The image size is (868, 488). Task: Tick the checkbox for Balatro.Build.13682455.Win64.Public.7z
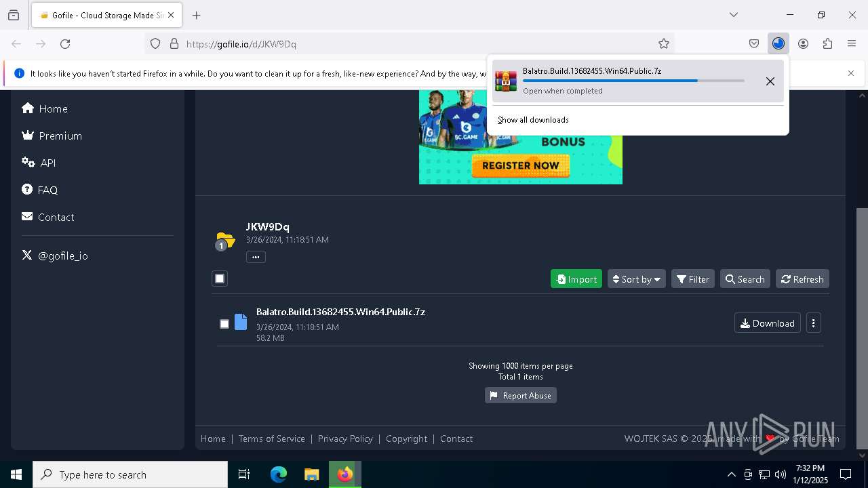point(224,324)
